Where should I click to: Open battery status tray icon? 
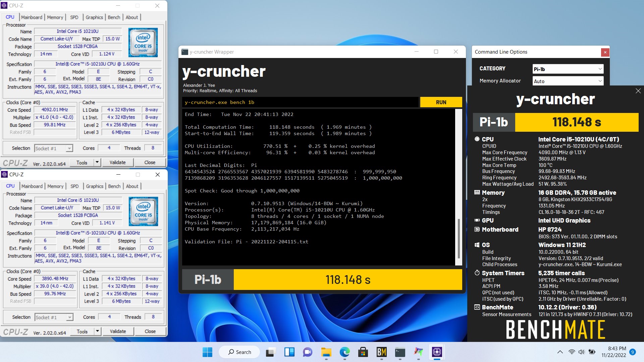(592, 352)
